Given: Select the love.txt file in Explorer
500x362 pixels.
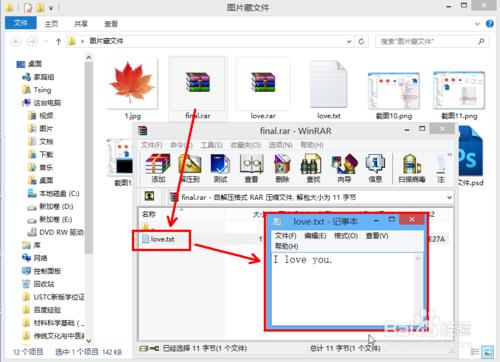Looking at the screenshot, I should 329,88.
